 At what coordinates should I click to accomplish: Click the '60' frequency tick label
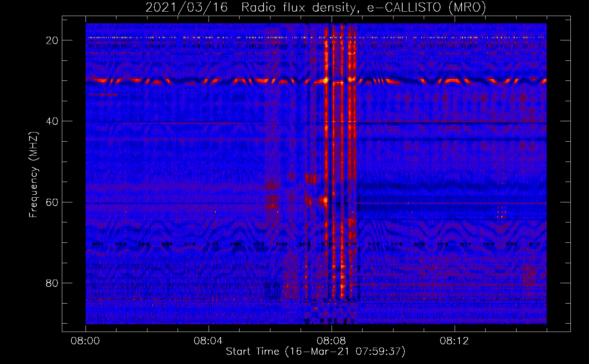52,202
